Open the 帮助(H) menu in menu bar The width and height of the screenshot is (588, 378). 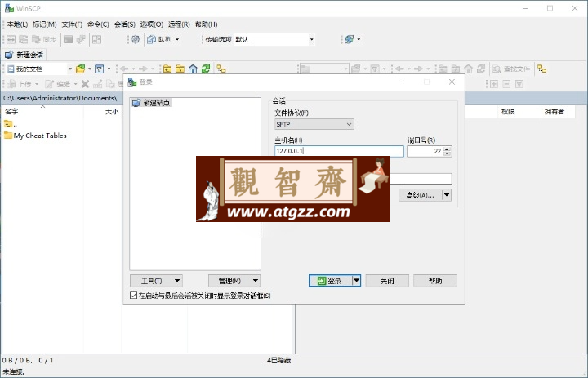(207, 24)
